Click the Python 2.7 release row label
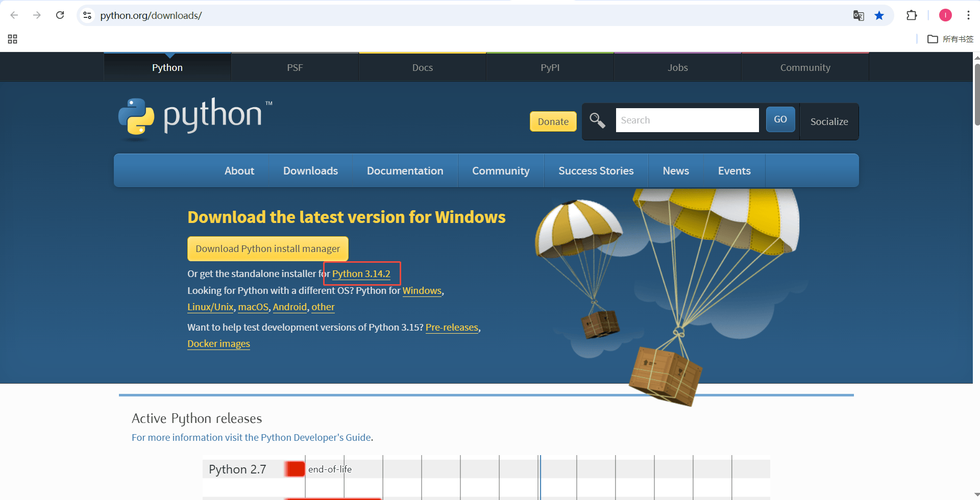The image size is (980, 500). click(237, 469)
